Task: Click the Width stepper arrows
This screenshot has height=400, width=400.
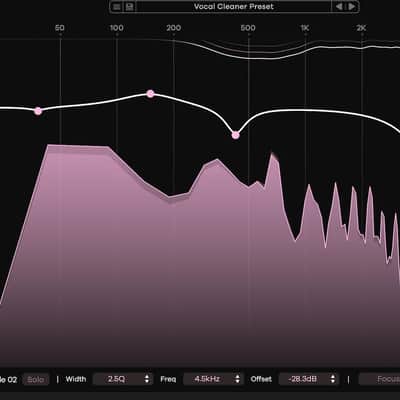Action: click(x=147, y=379)
